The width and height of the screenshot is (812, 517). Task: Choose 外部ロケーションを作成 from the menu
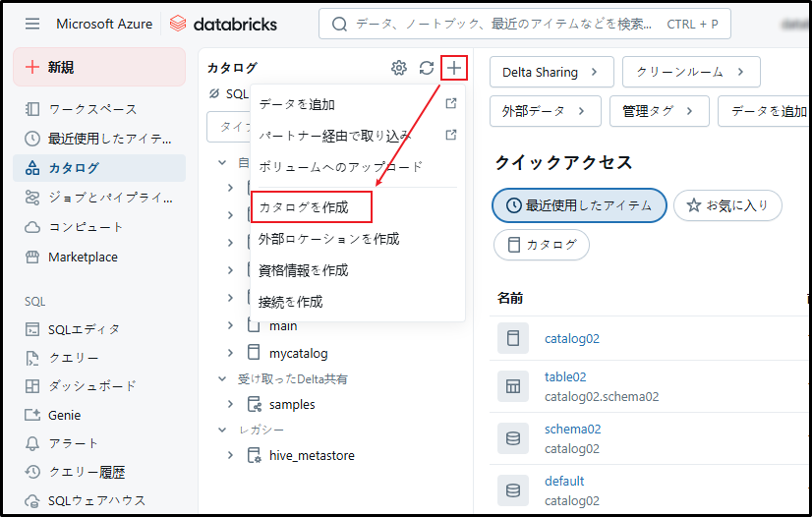point(357,239)
